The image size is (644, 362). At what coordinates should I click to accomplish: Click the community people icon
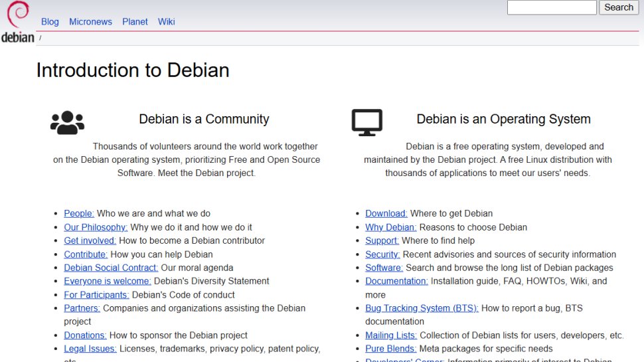pos(67,122)
